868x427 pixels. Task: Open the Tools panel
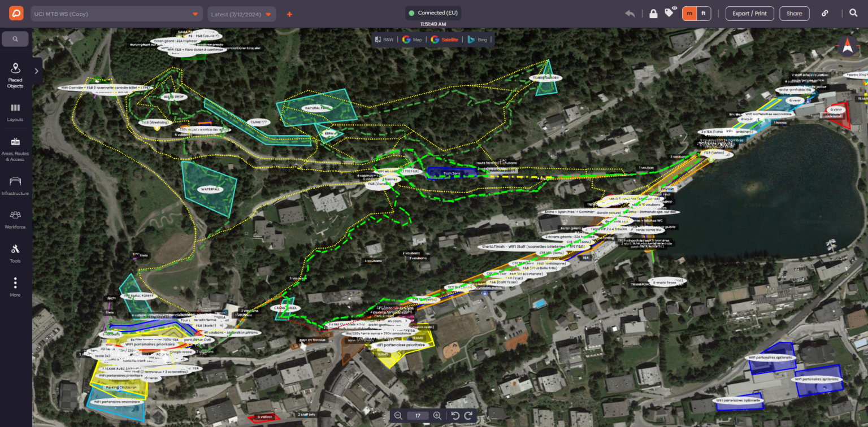point(15,254)
